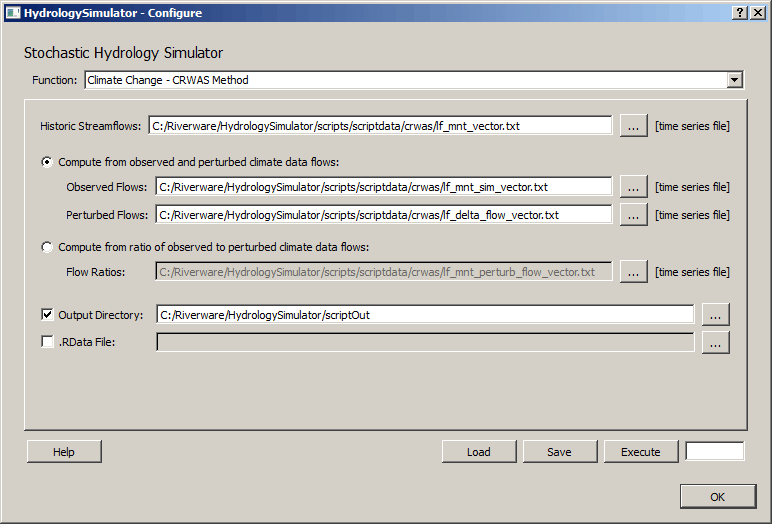The image size is (772, 524).
Task: Enable the .RData File checkbox
Action: (47, 341)
